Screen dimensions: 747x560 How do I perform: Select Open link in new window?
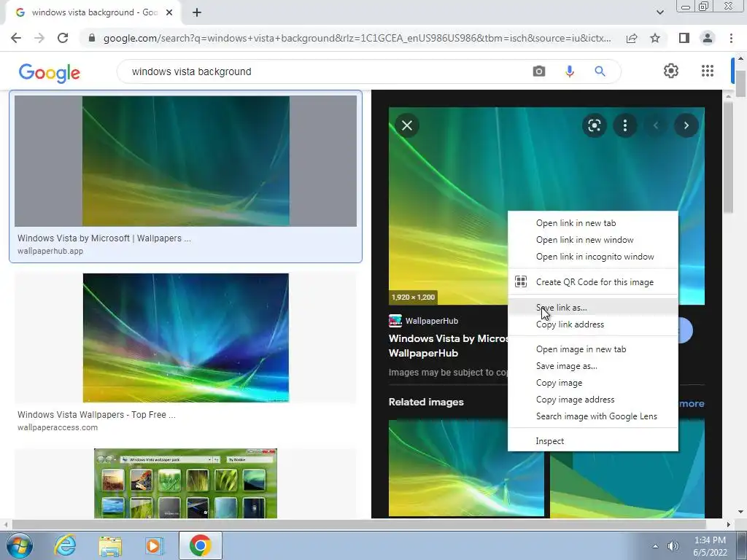(592, 239)
